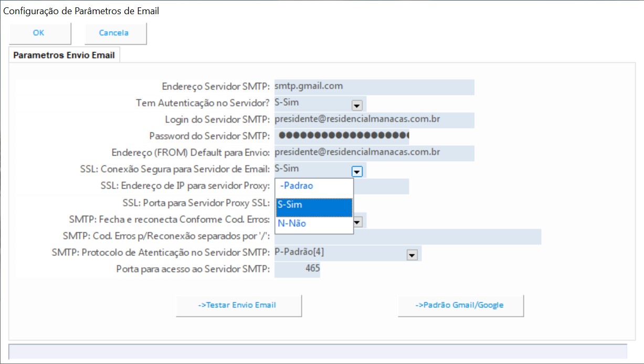
Task: Choose S-Sim from the dropdown list
Action: point(314,205)
